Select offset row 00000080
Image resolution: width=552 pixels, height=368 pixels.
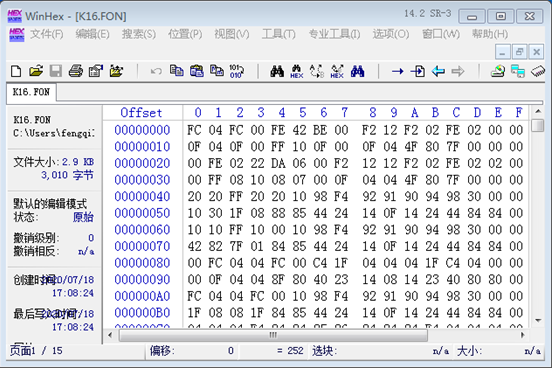tap(142, 263)
